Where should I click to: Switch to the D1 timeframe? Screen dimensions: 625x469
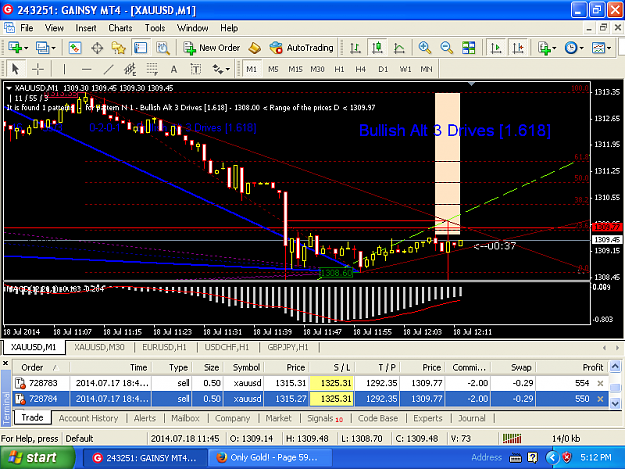click(383, 69)
